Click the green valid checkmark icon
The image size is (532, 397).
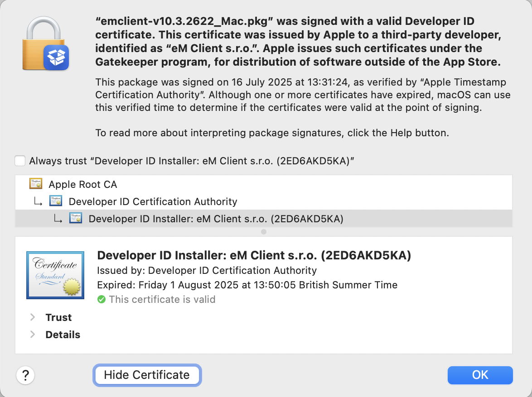(102, 299)
